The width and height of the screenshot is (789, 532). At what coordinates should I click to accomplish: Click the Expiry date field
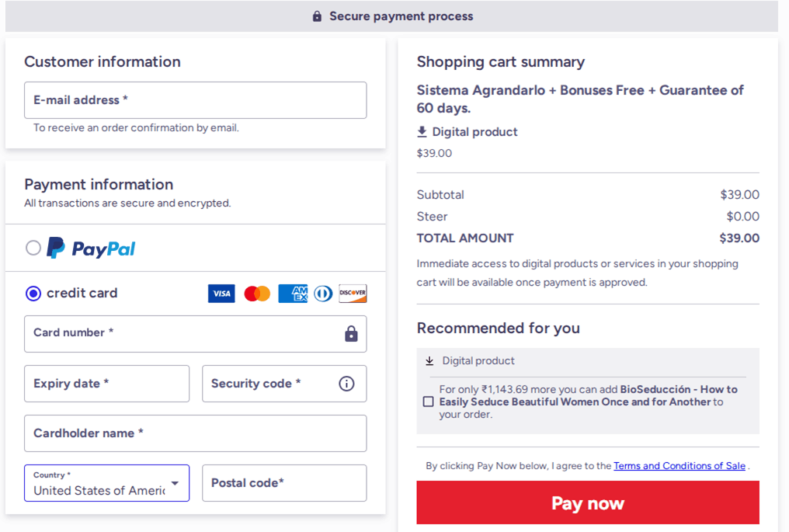pyautogui.click(x=106, y=384)
